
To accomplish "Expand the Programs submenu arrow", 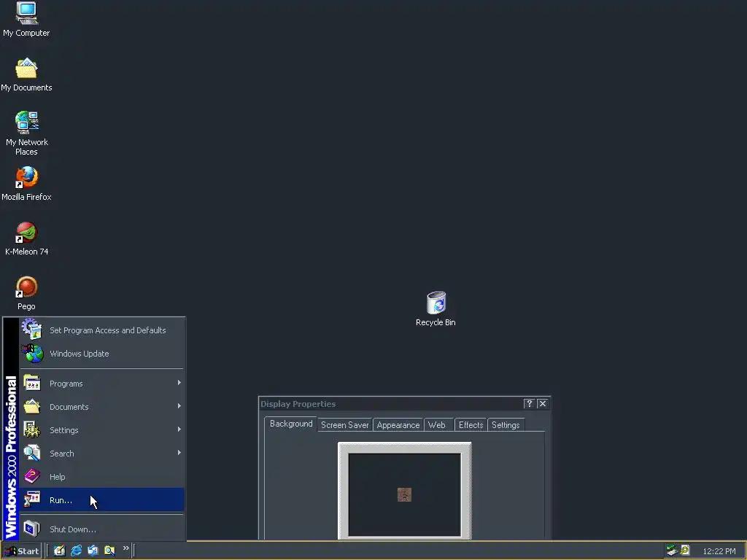I will 179,383.
